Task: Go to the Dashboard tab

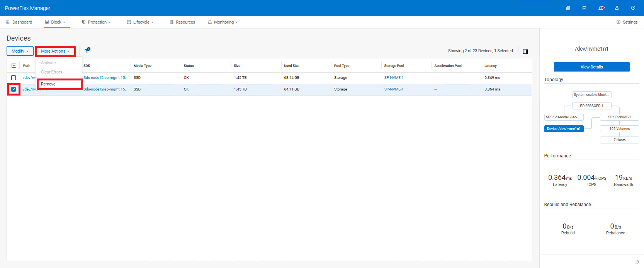Action: (19, 22)
